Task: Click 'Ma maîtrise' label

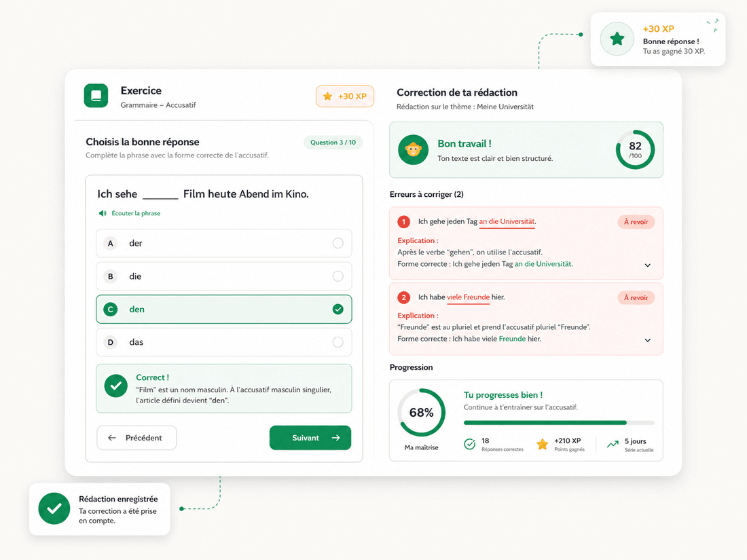Action: pyautogui.click(x=421, y=447)
